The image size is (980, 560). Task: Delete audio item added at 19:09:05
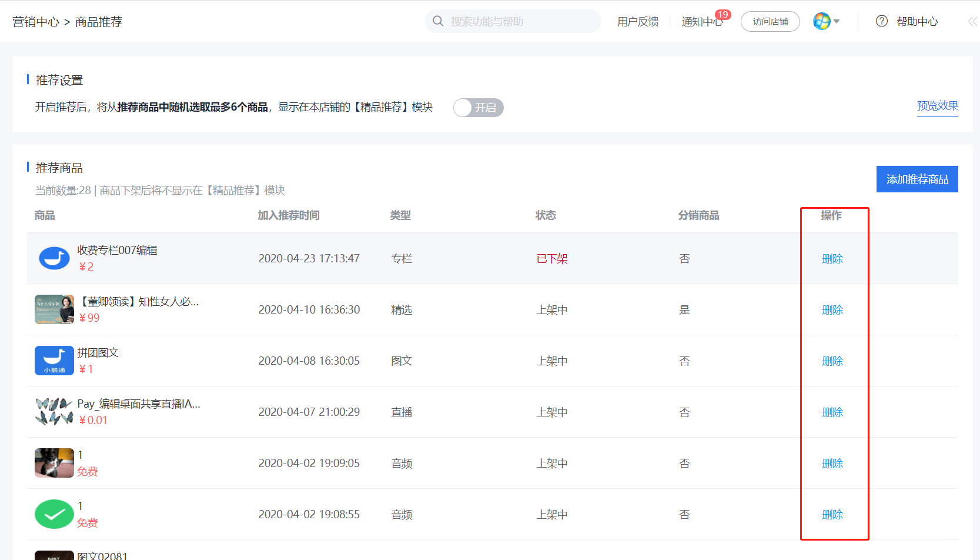click(x=832, y=464)
